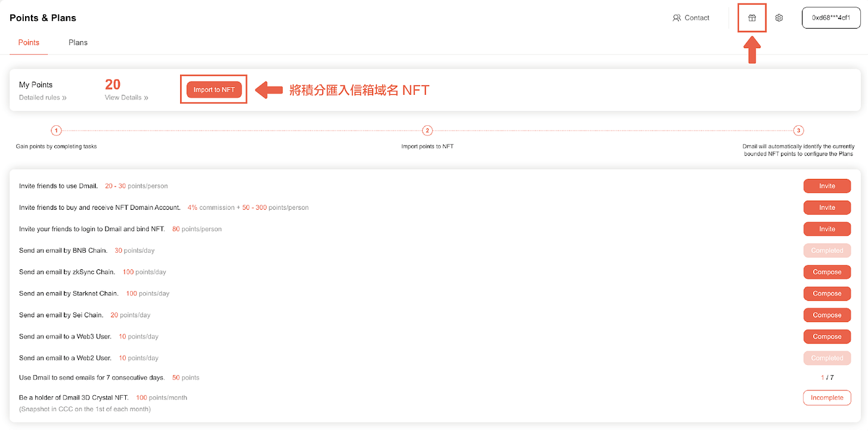868x431 pixels.
Task: Click the Points & Plans page title
Action: (x=43, y=18)
